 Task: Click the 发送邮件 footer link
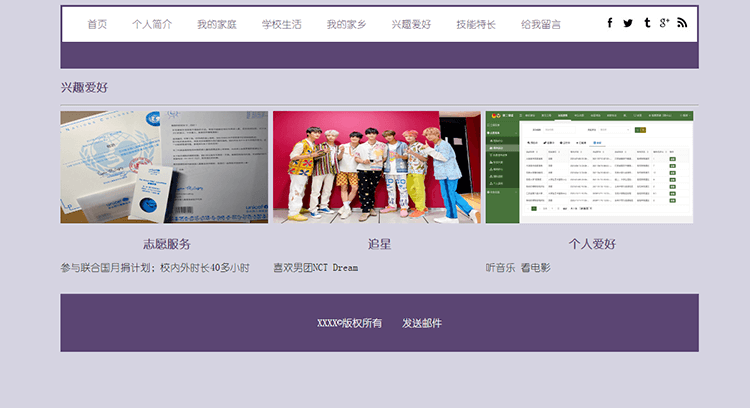(422, 323)
